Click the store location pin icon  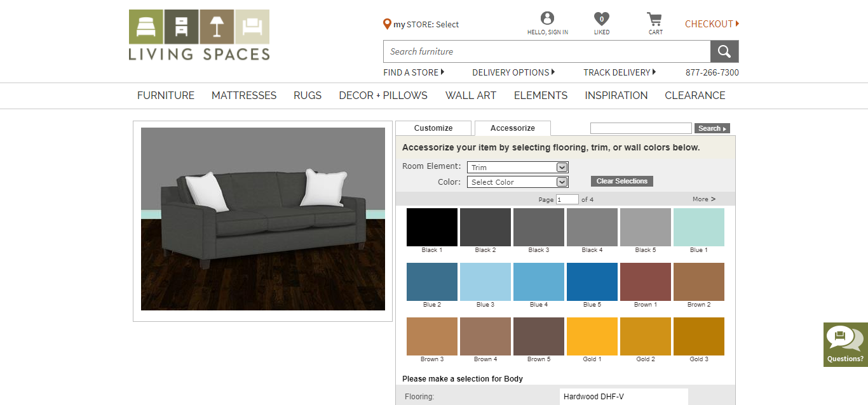coord(387,24)
